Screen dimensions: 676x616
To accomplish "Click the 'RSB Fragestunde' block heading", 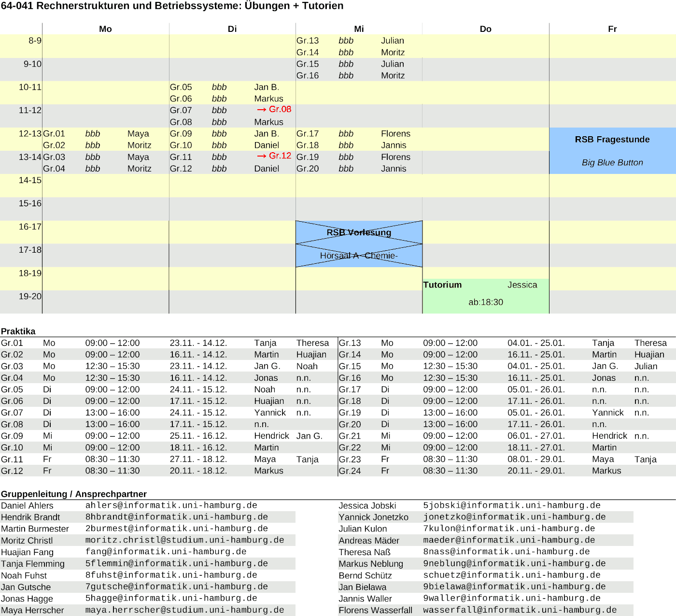I will click(x=612, y=140).
